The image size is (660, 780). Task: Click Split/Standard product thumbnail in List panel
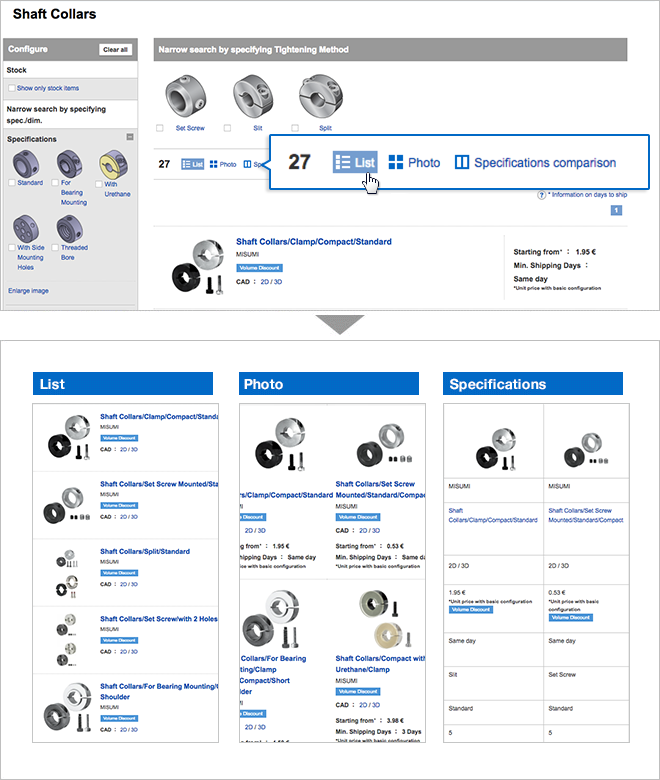pos(67,573)
